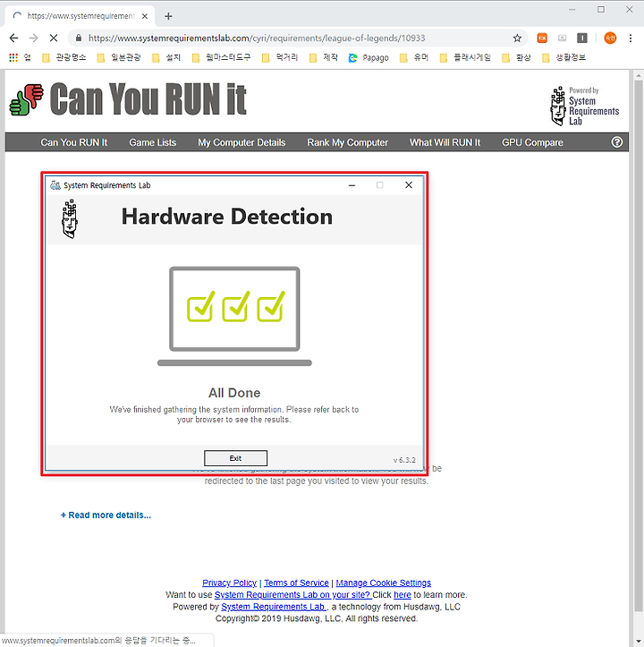The image size is (644, 647).
Task: Open the Papago bookmark
Action: coord(369,58)
